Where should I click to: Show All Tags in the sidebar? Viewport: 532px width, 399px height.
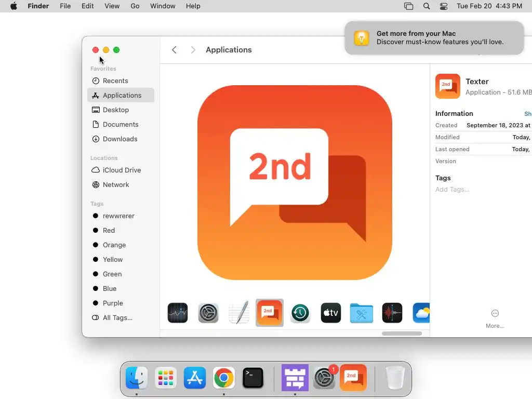121,318
